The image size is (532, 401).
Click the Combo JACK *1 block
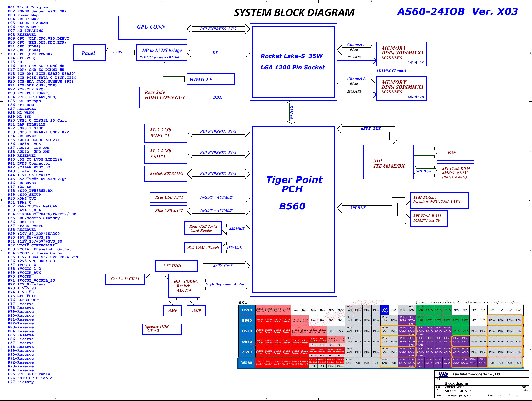pos(125,279)
